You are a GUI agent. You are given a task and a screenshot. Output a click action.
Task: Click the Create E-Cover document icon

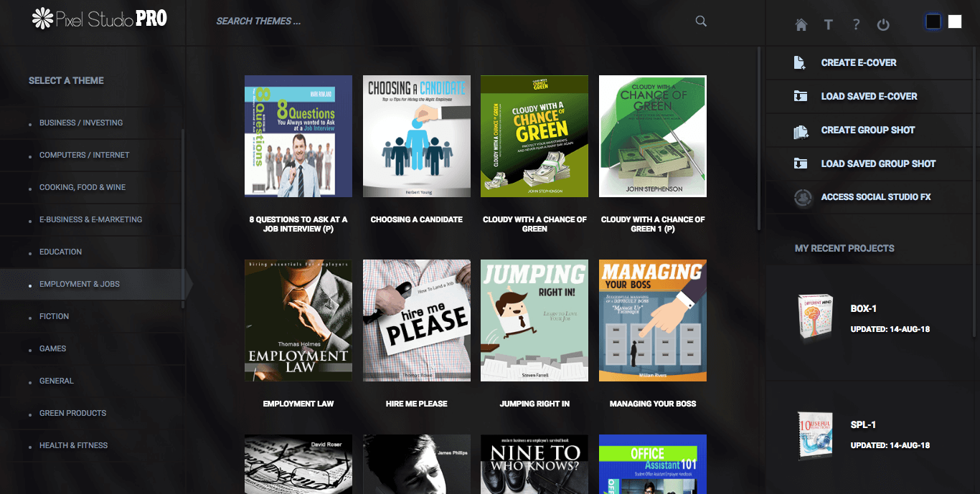800,63
